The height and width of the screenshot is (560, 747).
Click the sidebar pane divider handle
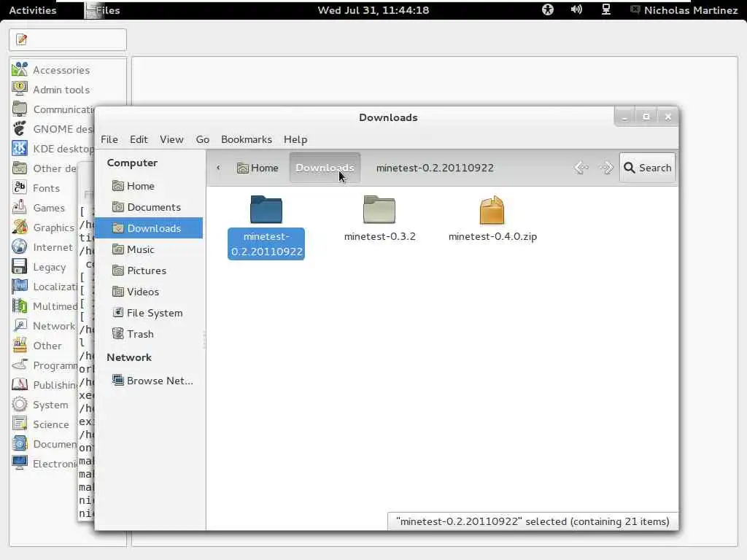tap(204, 340)
